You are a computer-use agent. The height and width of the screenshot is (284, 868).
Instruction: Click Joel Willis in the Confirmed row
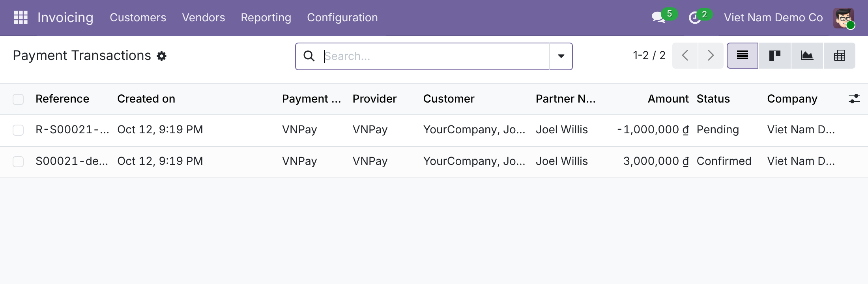pos(561,161)
